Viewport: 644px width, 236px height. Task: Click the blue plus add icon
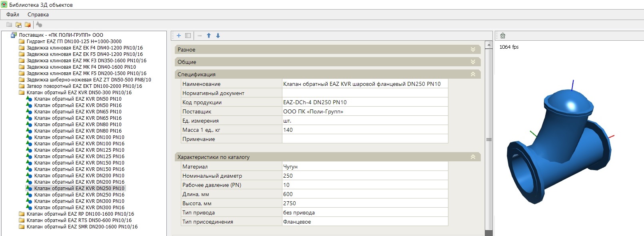coord(179,36)
